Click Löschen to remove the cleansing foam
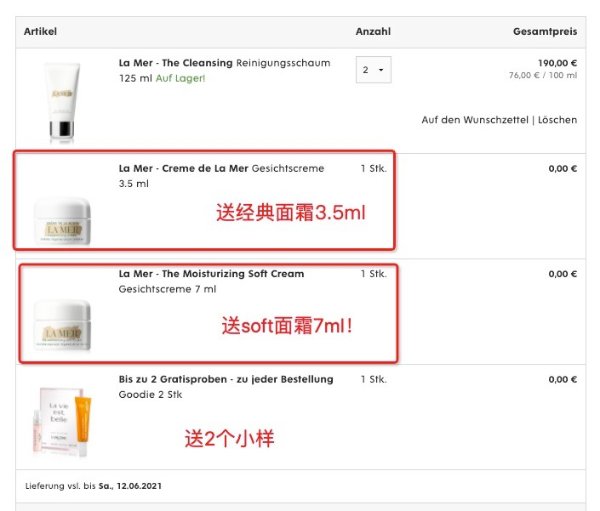The image size is (600, 511). coord(558,120)
